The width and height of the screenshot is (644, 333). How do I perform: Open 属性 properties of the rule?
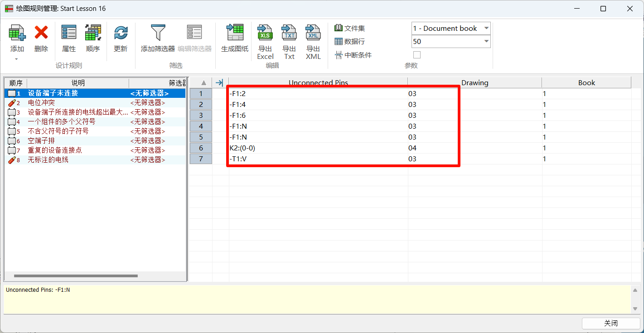[x=69, y=33]
